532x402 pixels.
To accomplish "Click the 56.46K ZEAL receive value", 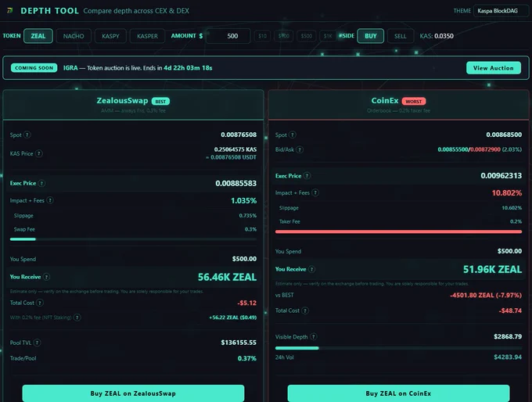I will [227, 277].
